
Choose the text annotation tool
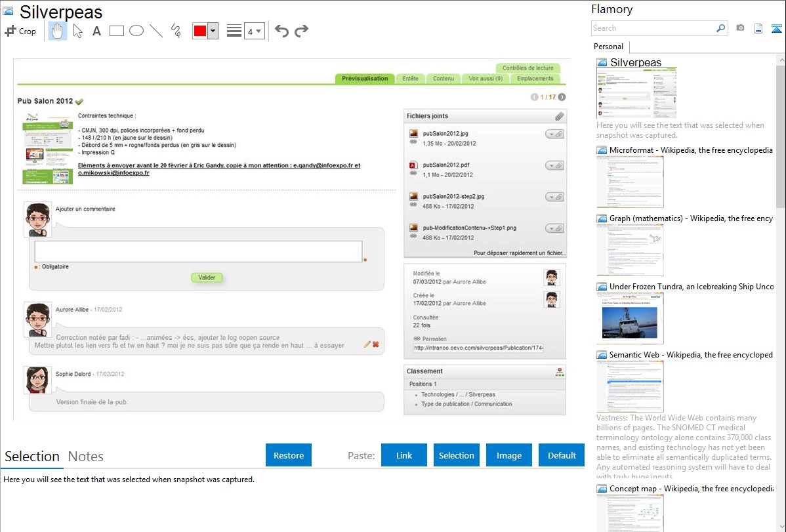96,31
